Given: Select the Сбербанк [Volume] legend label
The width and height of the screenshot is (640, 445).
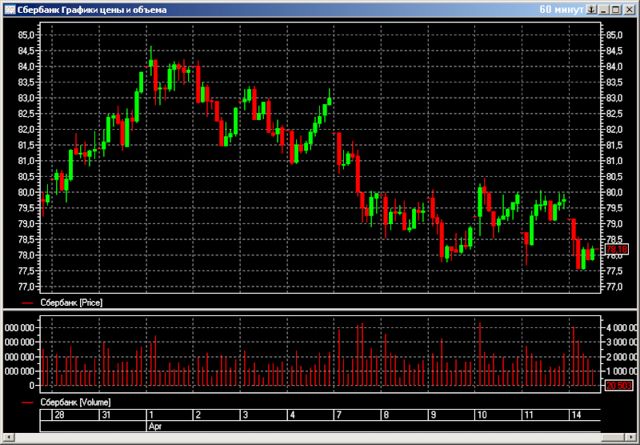Looking at the screenshot, I should click(x=75, y=402).
